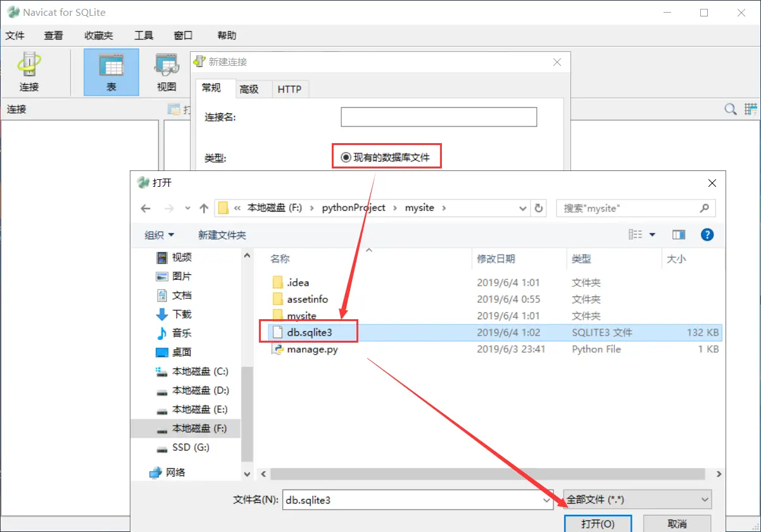The width and height of the screenshot is (761, 532).
Task: Click the 文件名 text field
Action: click(x=418, y=500)
